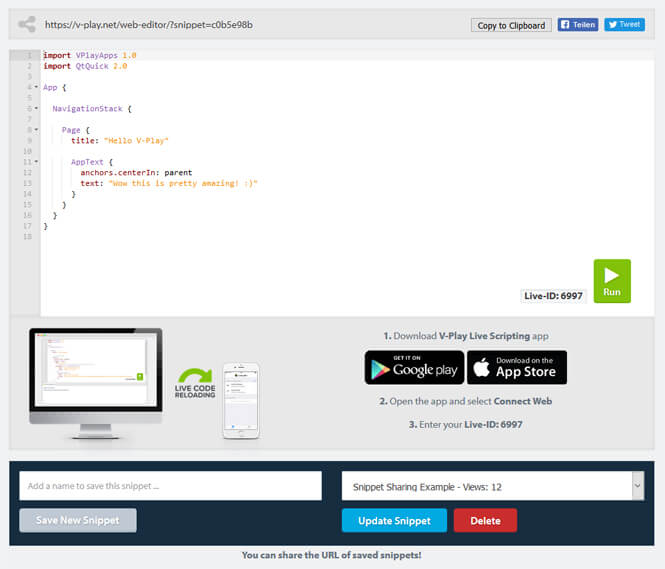Click the desktop monitor preview image

[x=96, y=384]
